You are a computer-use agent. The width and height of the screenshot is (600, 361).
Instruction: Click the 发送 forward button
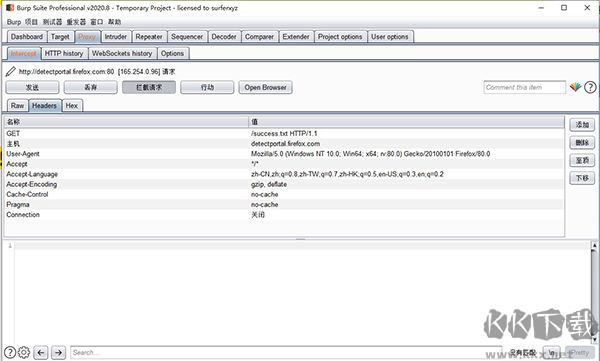32,87
